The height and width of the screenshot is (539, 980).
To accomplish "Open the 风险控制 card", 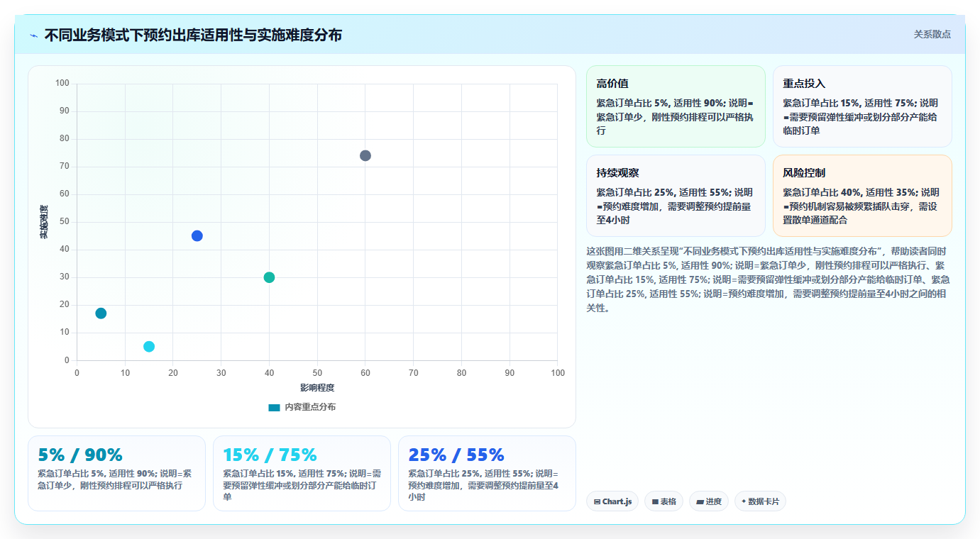I will pos(862,196).
